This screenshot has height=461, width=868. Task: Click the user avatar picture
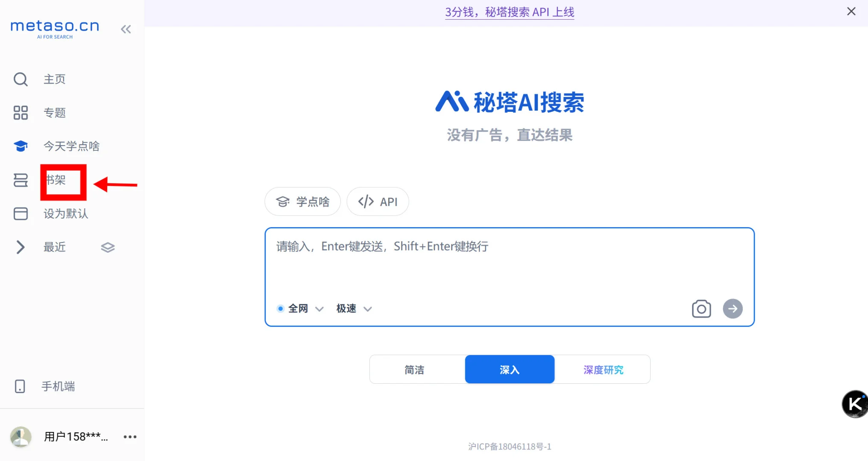21,437
